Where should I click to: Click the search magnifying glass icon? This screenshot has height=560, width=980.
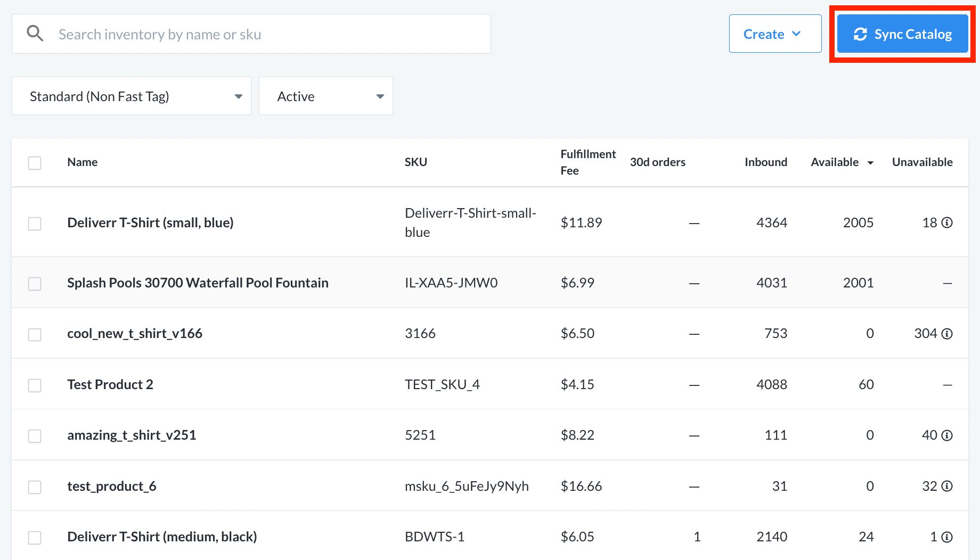coord(35,33)
